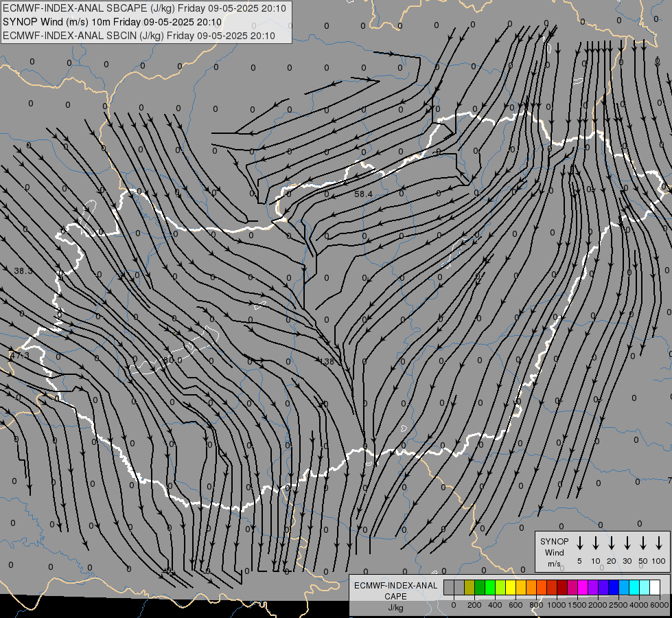Select the bright cyan swatch before 4000

(635, 587)
